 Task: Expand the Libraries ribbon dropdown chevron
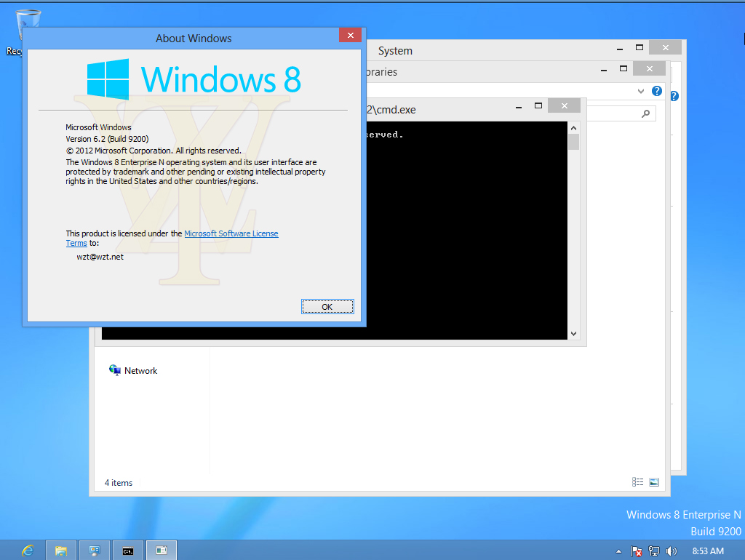[x=640, y=91]
